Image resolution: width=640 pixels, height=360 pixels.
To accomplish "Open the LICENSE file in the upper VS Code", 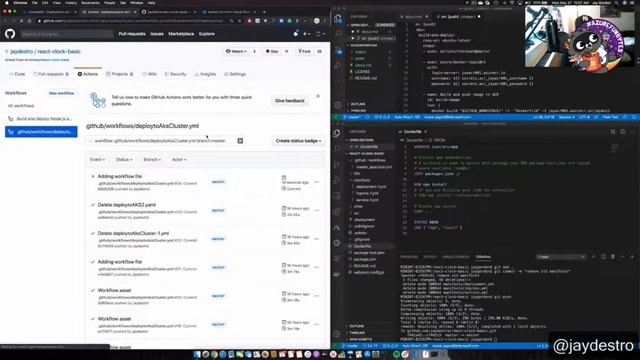I will [x=362, y=71].
